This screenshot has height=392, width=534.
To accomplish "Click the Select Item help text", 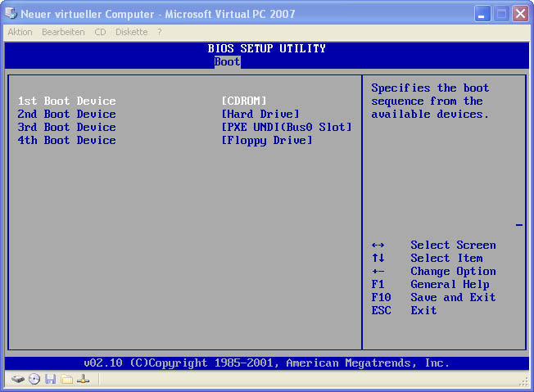I will (x=446, y=258).
